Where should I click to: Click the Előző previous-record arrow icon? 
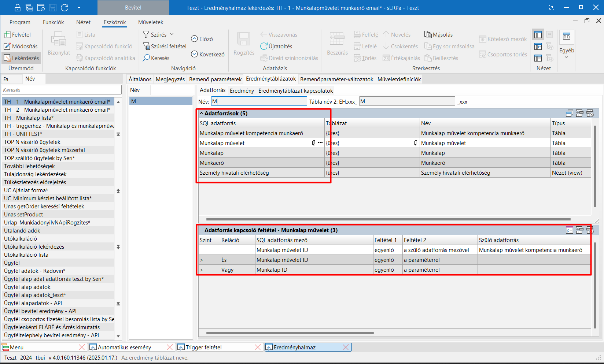194,39
